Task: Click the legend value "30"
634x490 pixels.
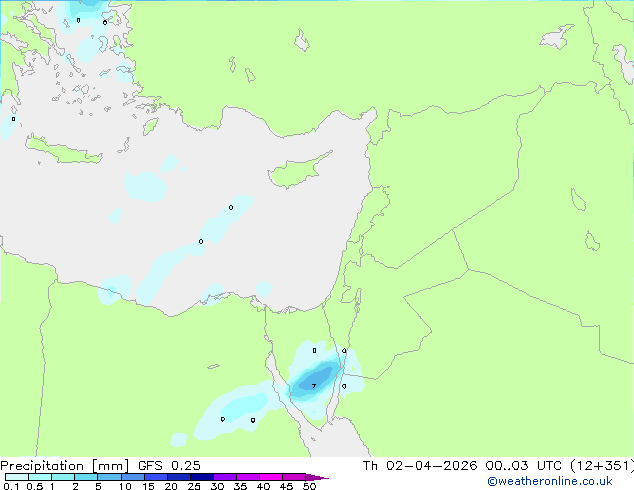Action: (217, 486)
